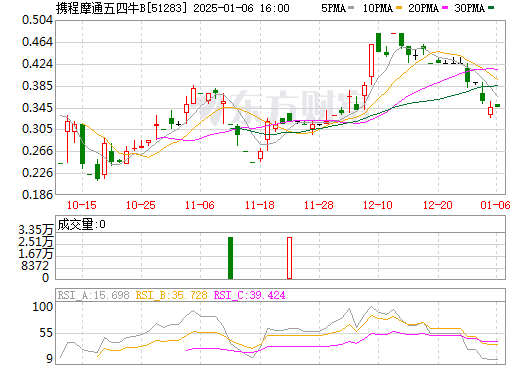Click the 10PMA legend label
This screenshot has width=520, height=365.
point(378,8)
